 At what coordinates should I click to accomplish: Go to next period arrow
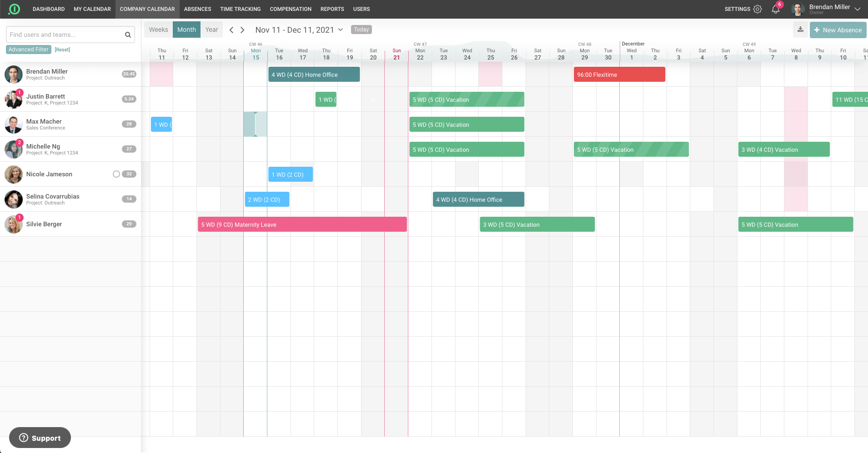click(x=242, y=30)
